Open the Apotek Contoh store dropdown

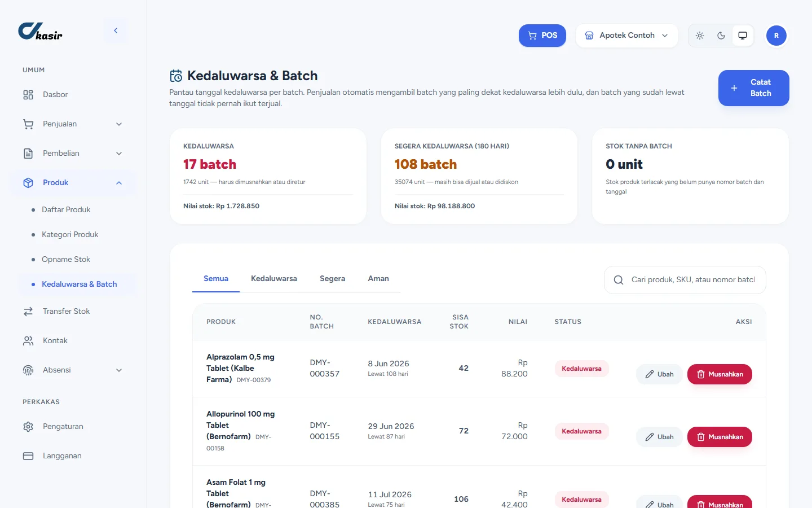626,36
